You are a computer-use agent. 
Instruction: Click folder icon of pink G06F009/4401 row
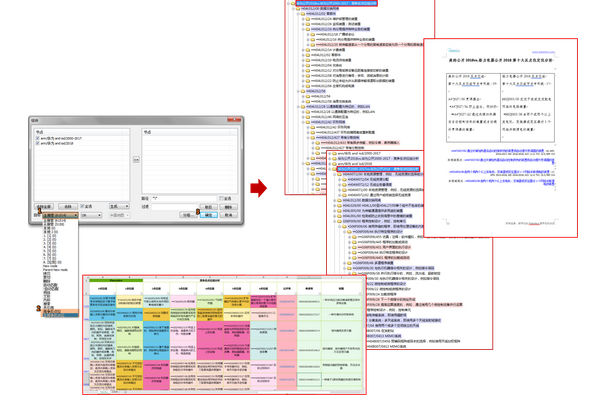(x=354, y=257)
